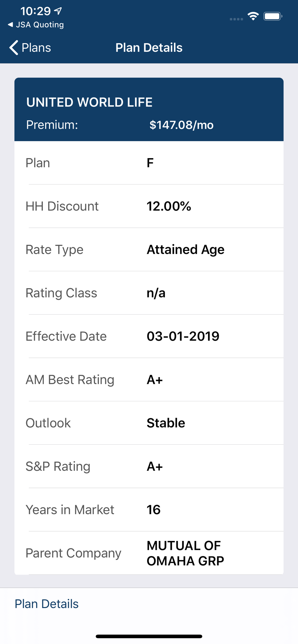Viewport: 298px width, 644px height.
Task: Tap the AM Best Rating A+ row
Action: (x=149, y=380)
